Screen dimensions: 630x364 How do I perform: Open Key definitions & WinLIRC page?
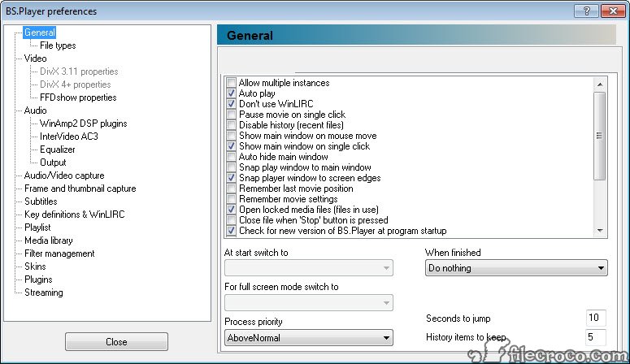point(74,214)
